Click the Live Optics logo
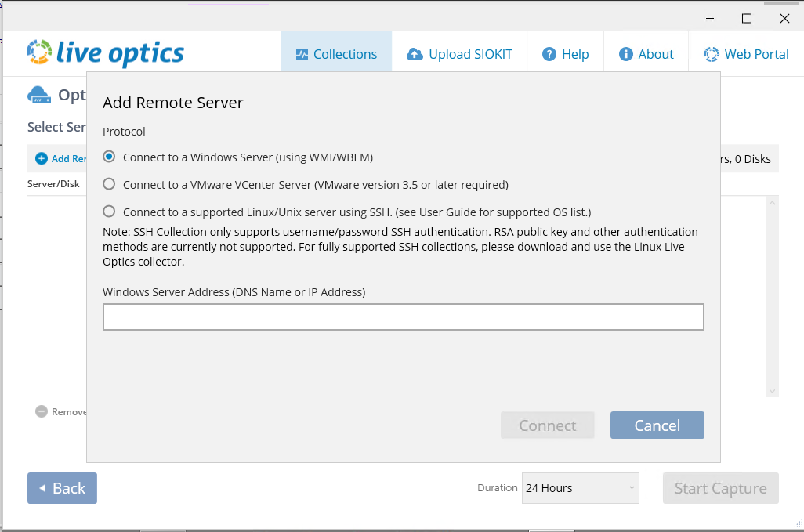The height and width of the screenshot is (532, 804). 105,52
